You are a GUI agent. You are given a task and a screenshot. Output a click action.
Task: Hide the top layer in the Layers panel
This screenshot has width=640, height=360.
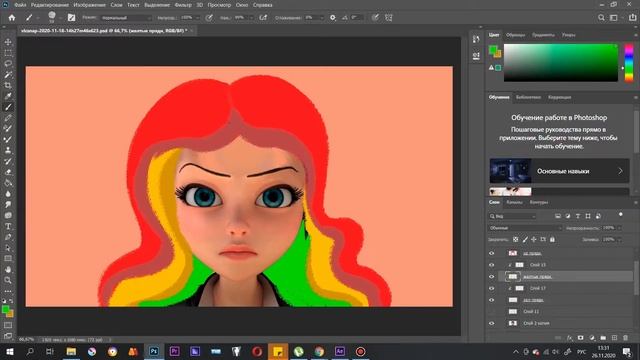(492, 253)
